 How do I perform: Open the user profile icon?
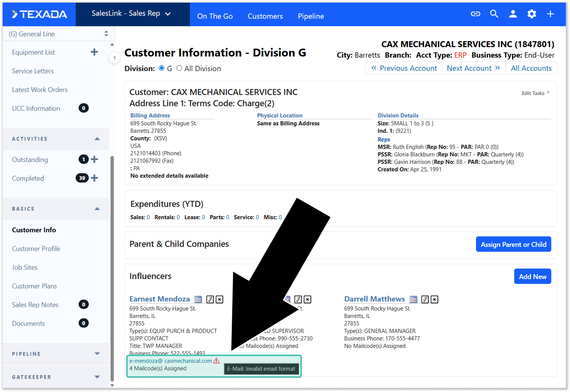tap(513, 14)
